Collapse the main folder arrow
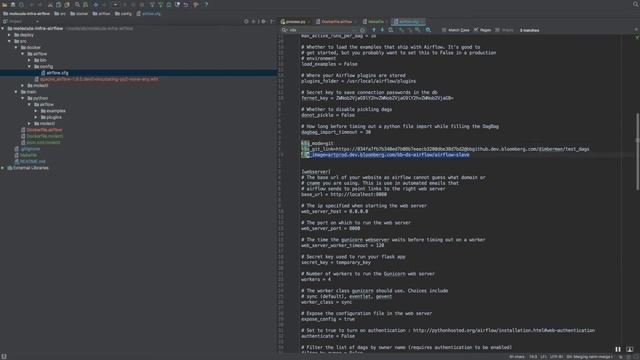The height and width of the screenshot is (360, 640). (16, 92)
